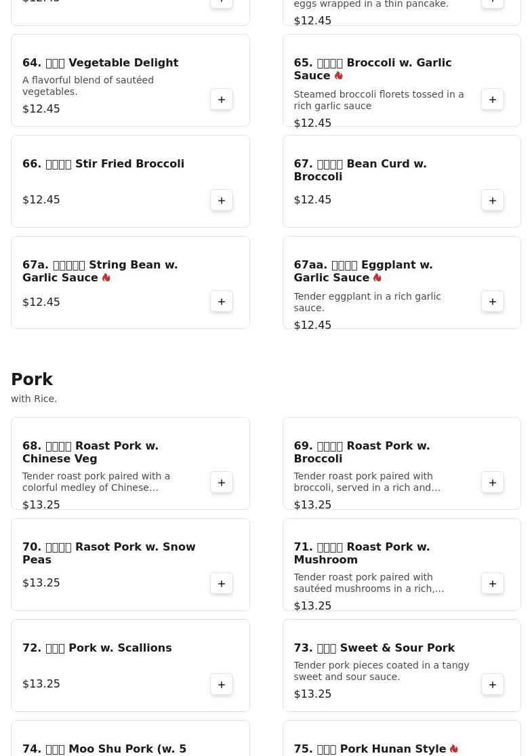Add Roast Pork w. Broccoli to order
This screenshot has width=532, height=756.
tap(493, 483)
